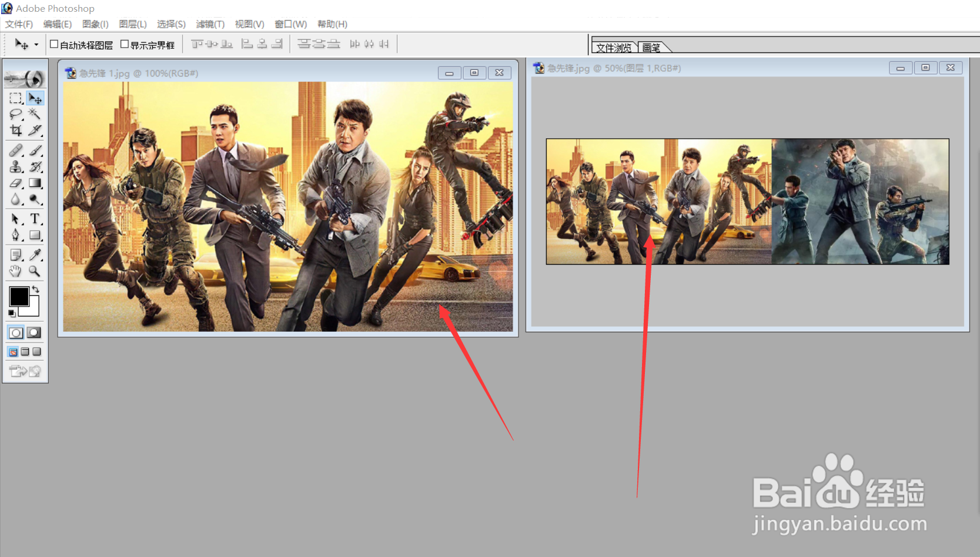Maximize the 急先锋 1.jpg document window
This screenshot has width=980, height=557.
point(474,73)
